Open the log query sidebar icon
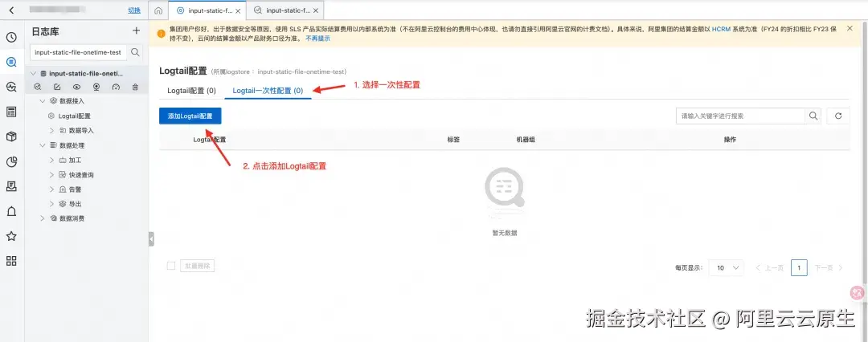 point(11,62)
